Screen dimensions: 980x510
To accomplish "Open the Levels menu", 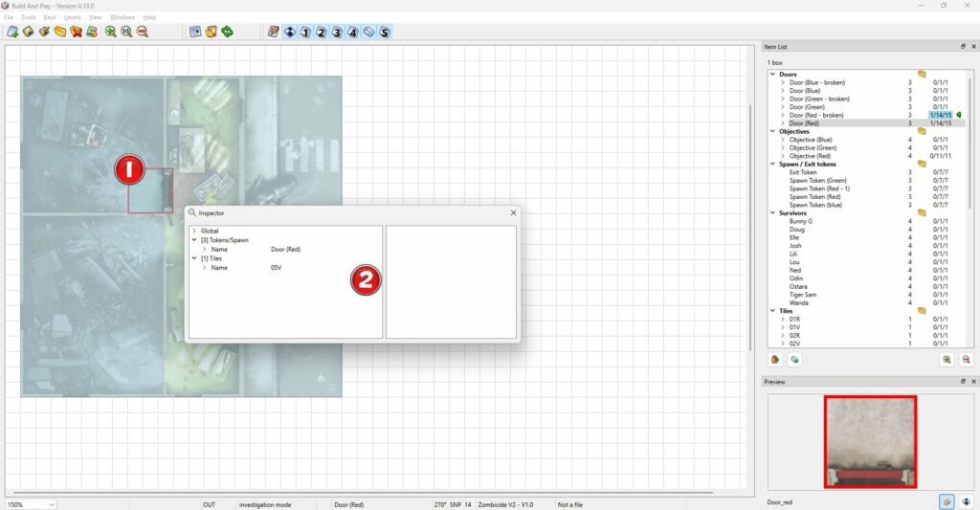I will [x=72, y=17].
